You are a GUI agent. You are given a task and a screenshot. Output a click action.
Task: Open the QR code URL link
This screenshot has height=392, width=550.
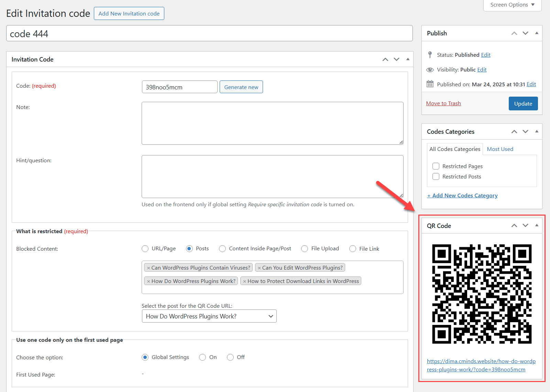[481, 365]
